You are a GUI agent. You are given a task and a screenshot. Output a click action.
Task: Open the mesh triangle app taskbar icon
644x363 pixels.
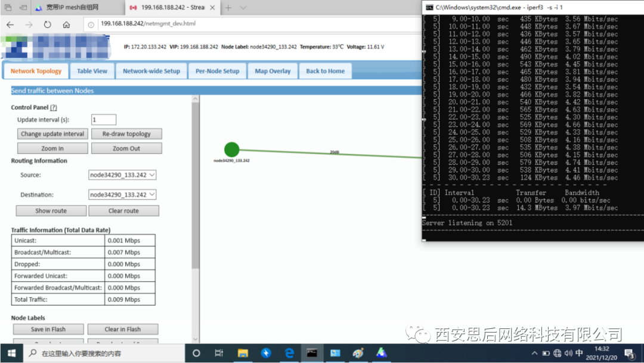point(382,353)
